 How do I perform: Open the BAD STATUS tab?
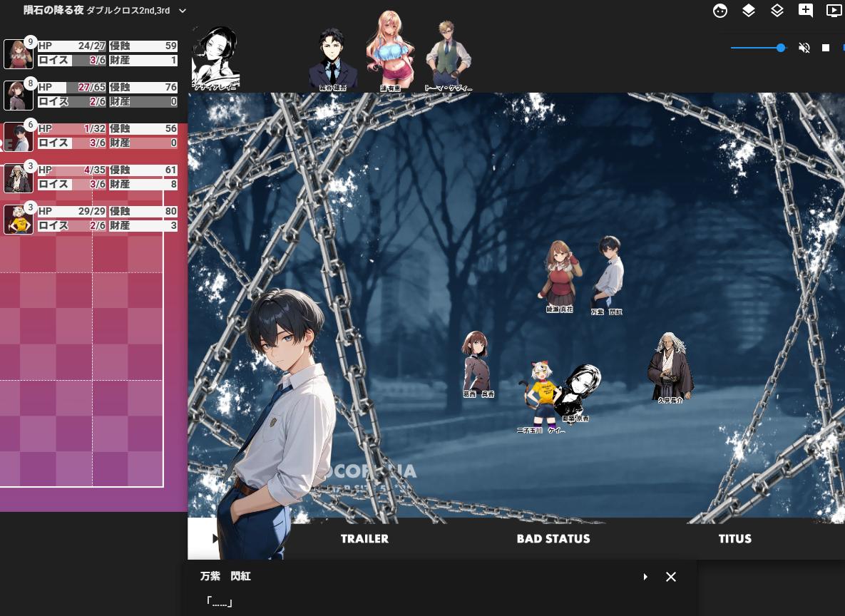click(x=553, y=539)
